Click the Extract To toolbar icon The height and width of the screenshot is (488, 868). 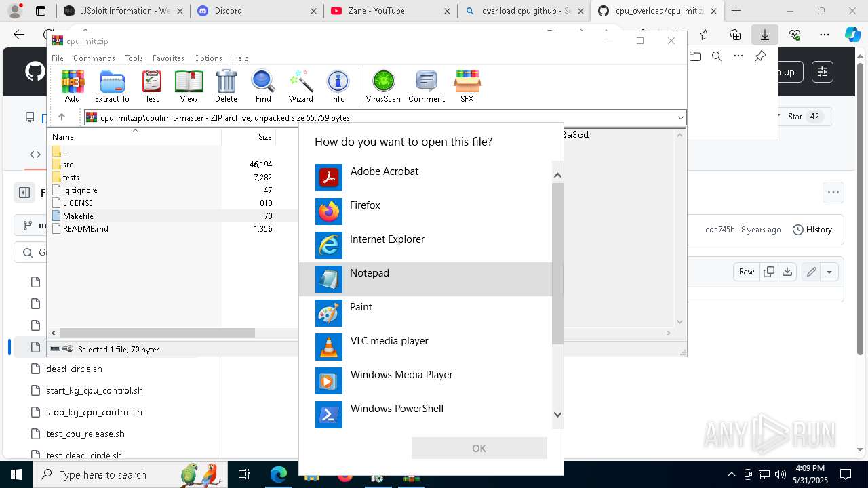pyautogui.click(x=112, y=86)
